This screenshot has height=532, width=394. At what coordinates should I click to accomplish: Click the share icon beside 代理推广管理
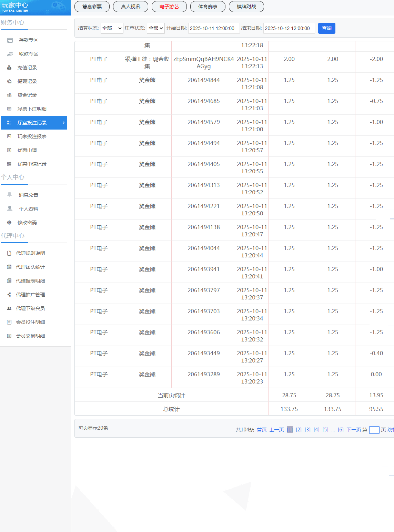point(9,295)
